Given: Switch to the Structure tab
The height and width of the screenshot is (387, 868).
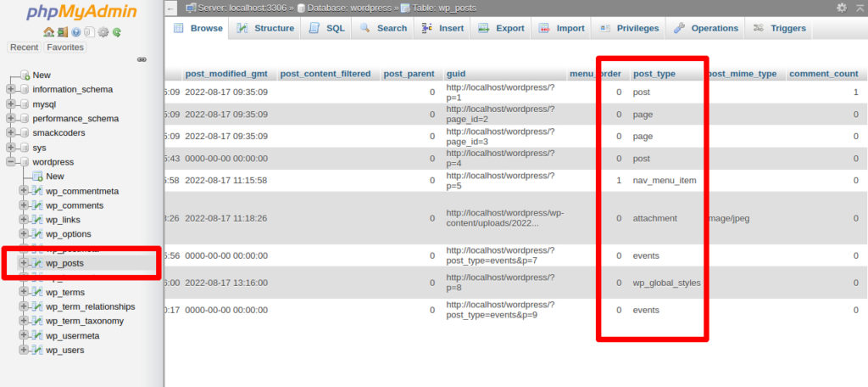Looking at the screenshot, I should click(x=265, y=28).
